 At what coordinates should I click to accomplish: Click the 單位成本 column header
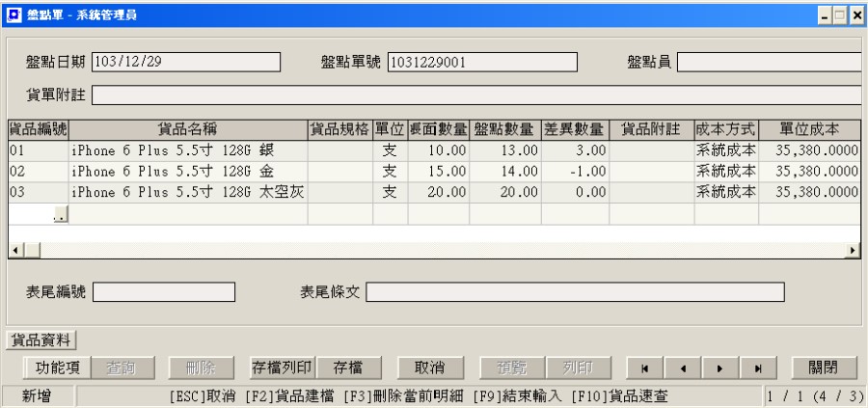(x=810, y=130)
